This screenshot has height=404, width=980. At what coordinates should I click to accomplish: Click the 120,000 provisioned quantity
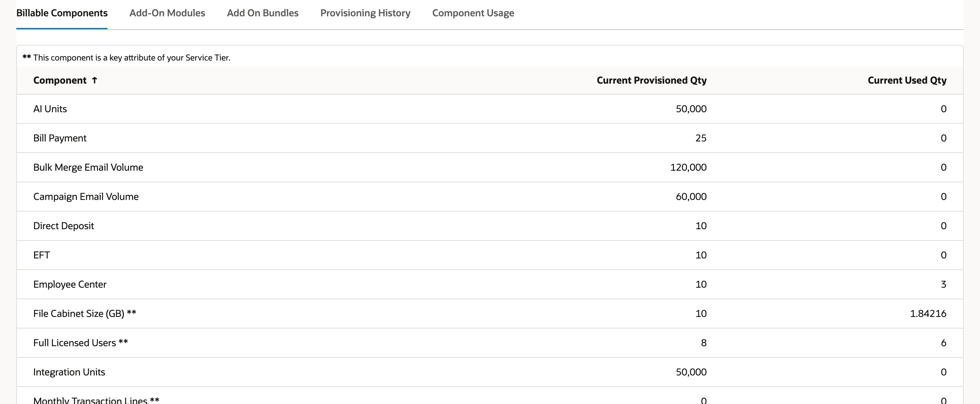(x=688, y=167)
